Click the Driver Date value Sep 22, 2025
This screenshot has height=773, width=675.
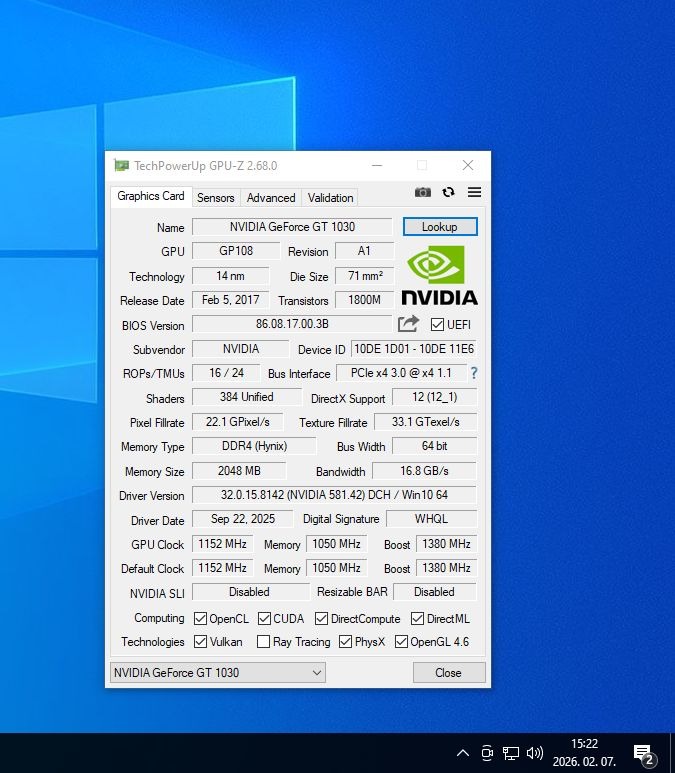pos(243,519)
